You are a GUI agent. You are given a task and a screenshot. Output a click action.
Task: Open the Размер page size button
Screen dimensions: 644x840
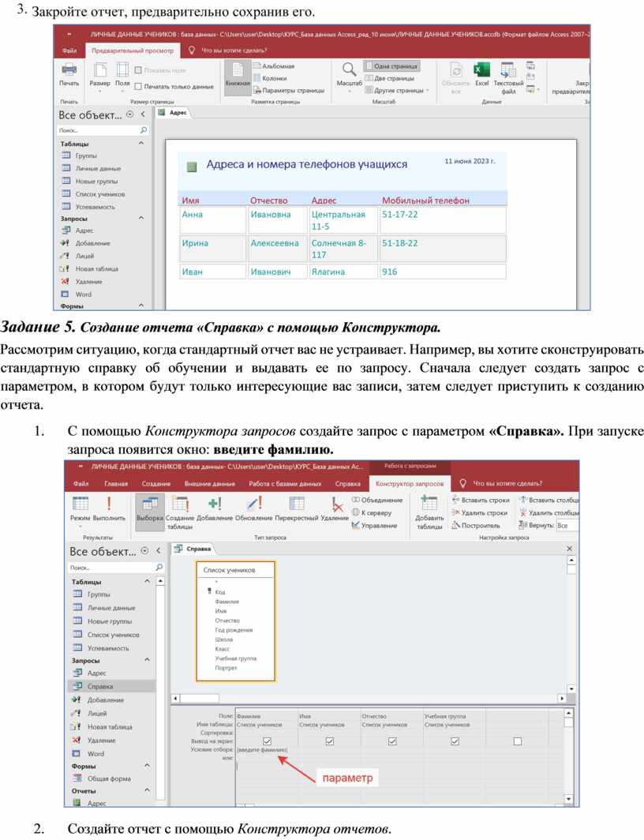(x=99, y=75)
